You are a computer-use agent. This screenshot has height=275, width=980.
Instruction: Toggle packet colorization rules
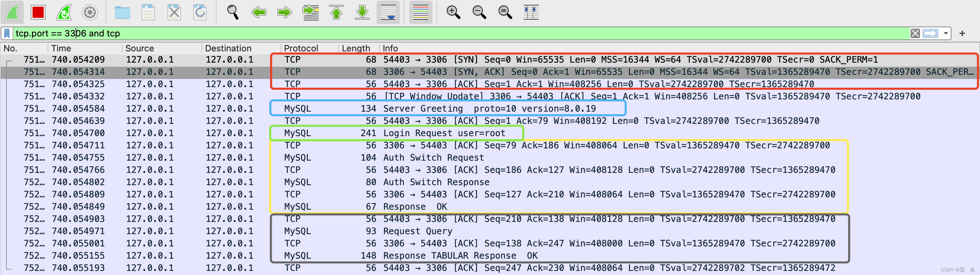421,12
